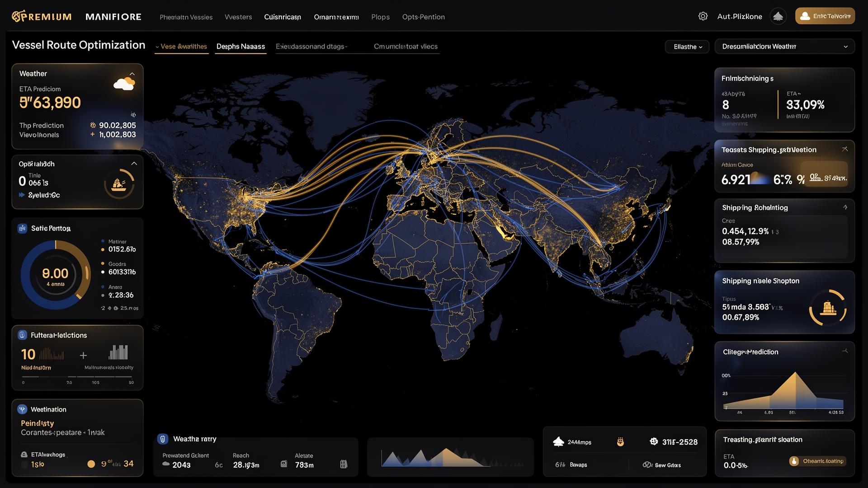Screen dimensions: 868x488
Task: Expand the Cliteɡr-Prediction panel
Action: (844, 351)
